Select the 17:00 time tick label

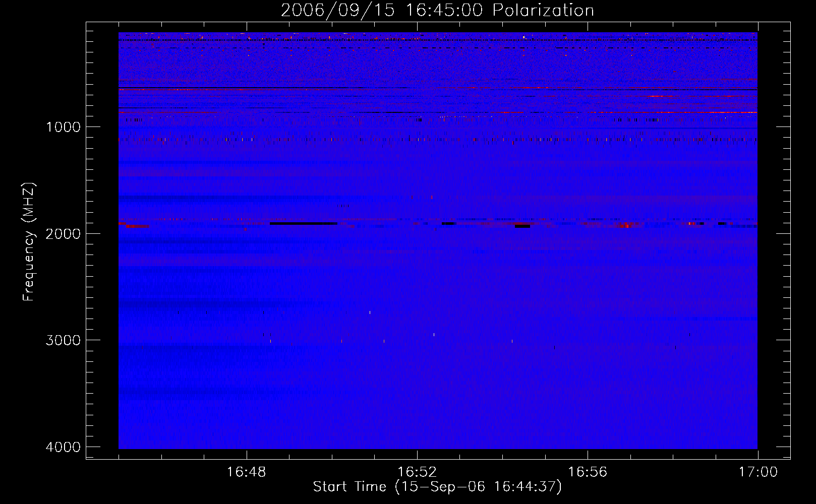[x=758, y=472]
